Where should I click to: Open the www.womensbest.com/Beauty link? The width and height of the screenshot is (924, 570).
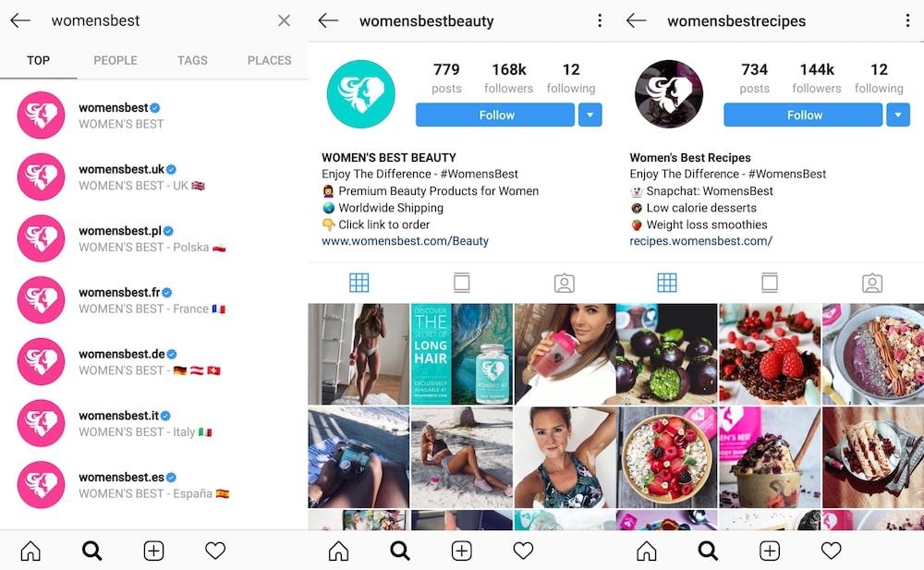coord(405,241)
